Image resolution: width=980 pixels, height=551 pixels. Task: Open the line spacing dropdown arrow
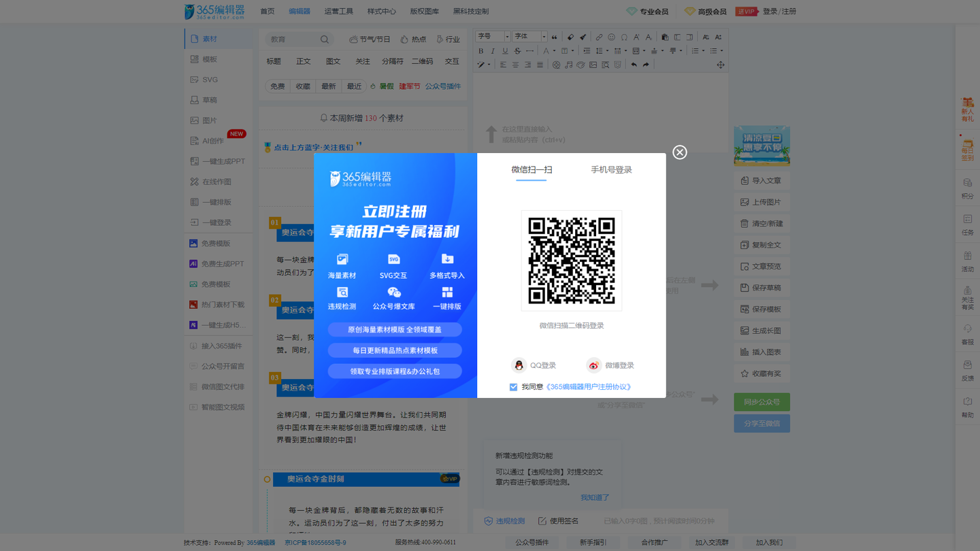(x=607, y=51)
